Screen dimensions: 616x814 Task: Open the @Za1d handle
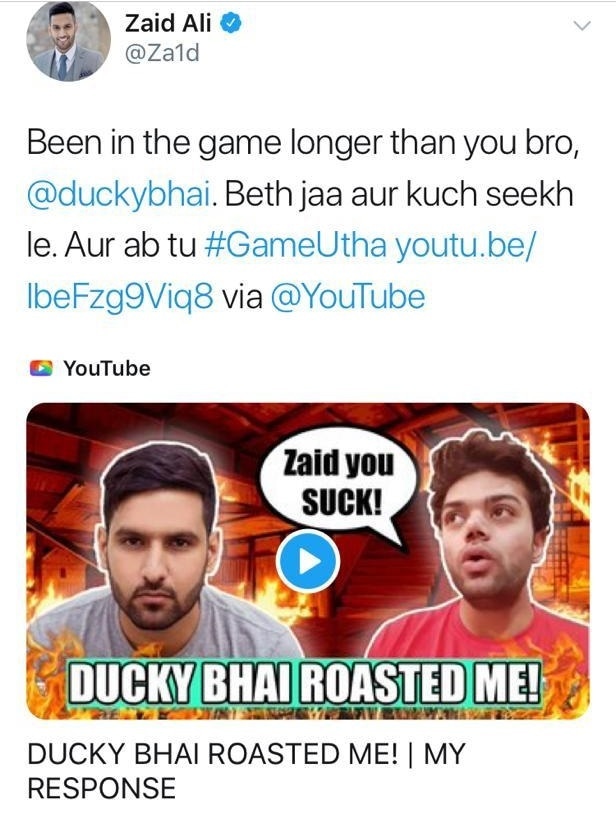tap(161, 53)
